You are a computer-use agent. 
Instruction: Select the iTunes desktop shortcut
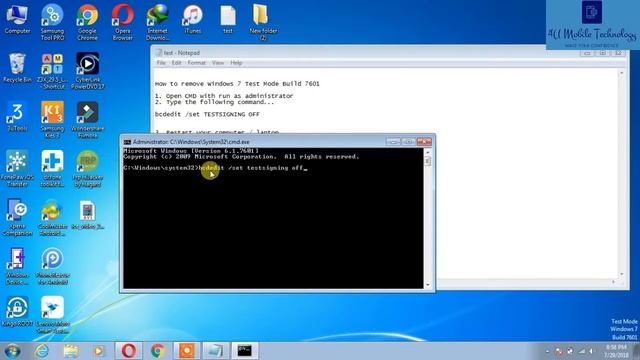click(x=193, y=19)
